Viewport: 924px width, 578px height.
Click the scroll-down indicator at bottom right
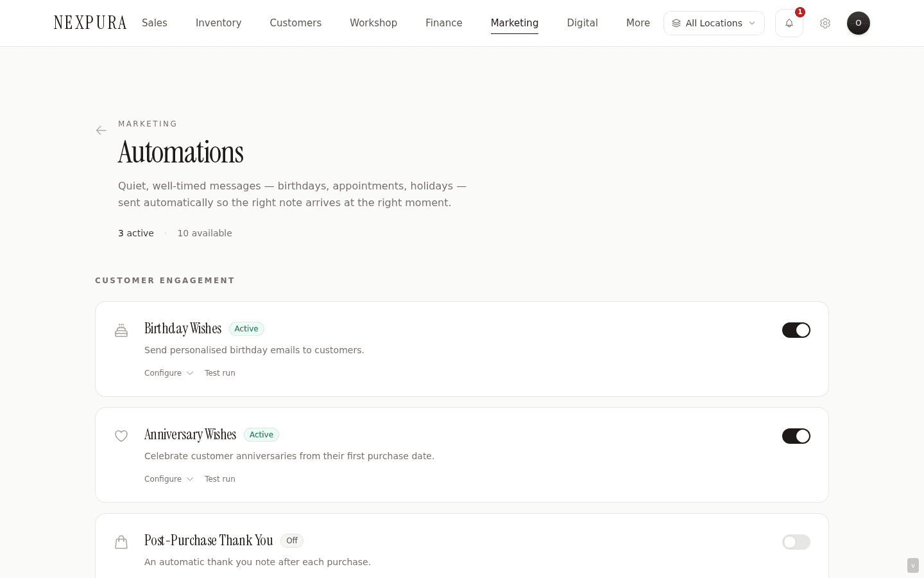tap(913, 566)
